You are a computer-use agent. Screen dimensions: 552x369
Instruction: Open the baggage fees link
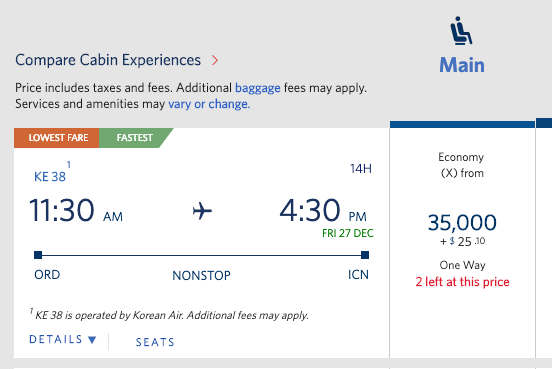[x=258, y=88]
